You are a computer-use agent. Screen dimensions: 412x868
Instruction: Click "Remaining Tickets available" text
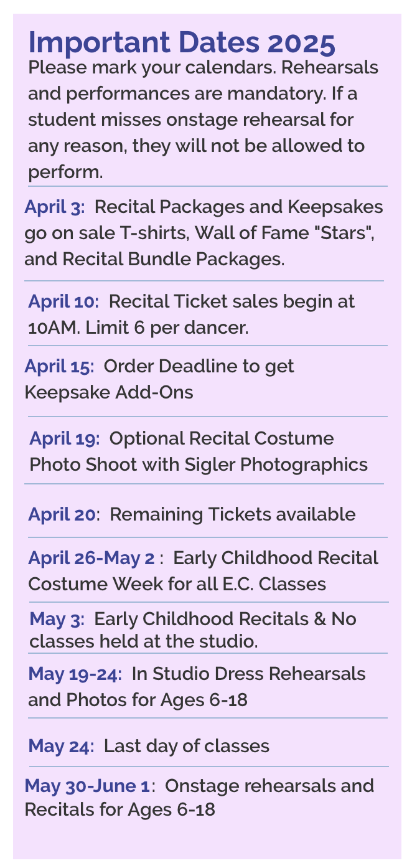[x=232, y=515]
